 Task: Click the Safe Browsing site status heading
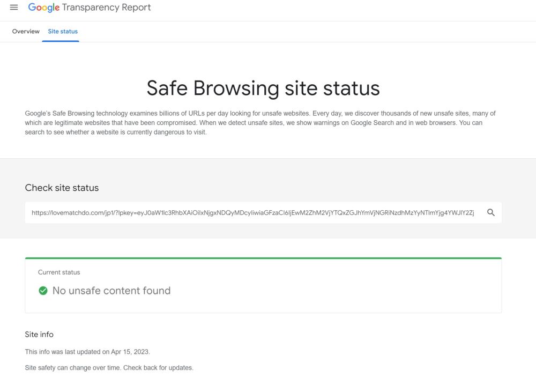click(263, 87)
